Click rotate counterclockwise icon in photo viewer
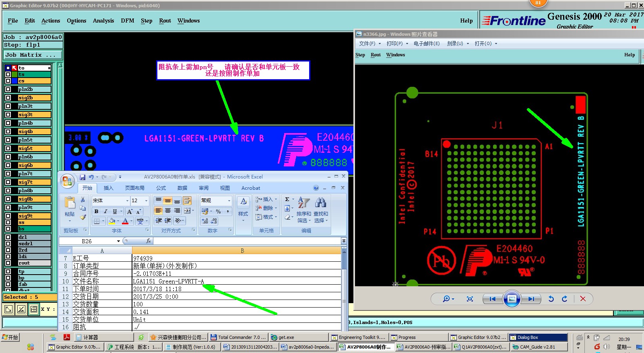Image resolution: width=644 pixels, height=353 pixels. pyautogui.click(x=551, y=299)
